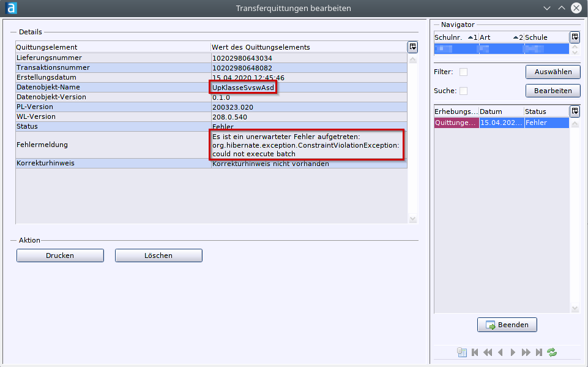The image size is (588, 367).
Task: Open the Details table column configuration icon
Action: click(412, 47)
